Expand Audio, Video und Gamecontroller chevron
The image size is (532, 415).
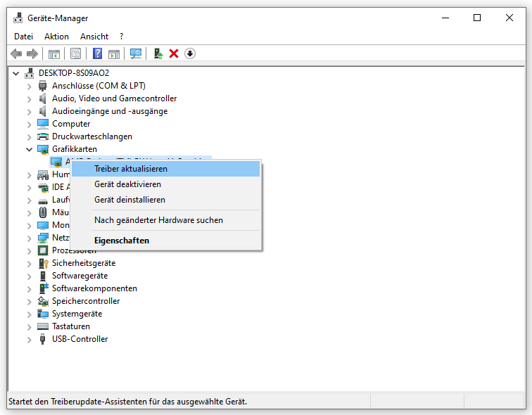click(29, 99)
